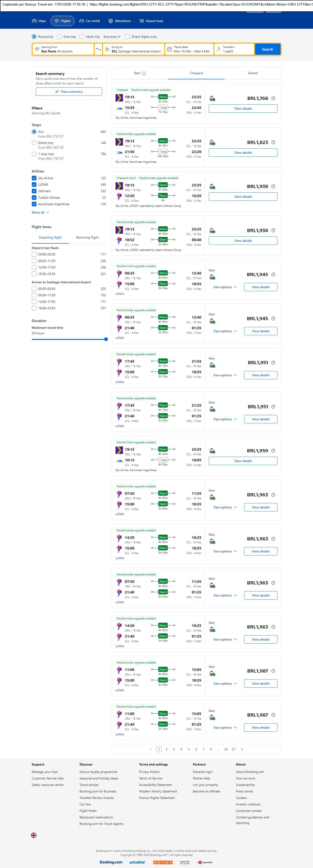Viewport: 313px width, 868px height.
Task: Click the View summary button
Action: 69,92
